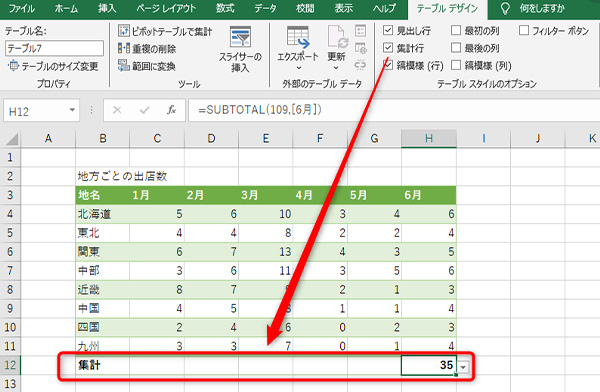Viewport: 600px width, 392px height.
Task: Select column B header
Action: tap(103, 139)
